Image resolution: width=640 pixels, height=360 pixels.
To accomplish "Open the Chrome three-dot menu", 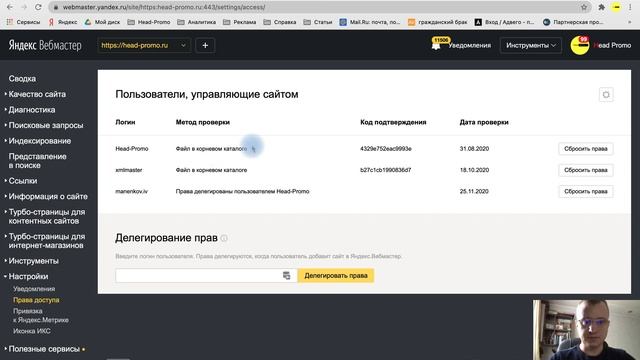I will click(630, 7).
